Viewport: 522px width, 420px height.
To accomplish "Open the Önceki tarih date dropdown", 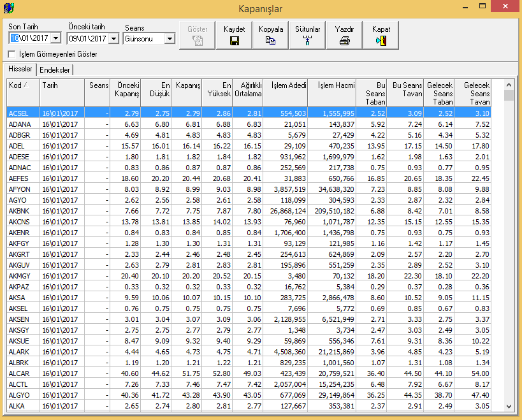I will (x=114, y=39).
